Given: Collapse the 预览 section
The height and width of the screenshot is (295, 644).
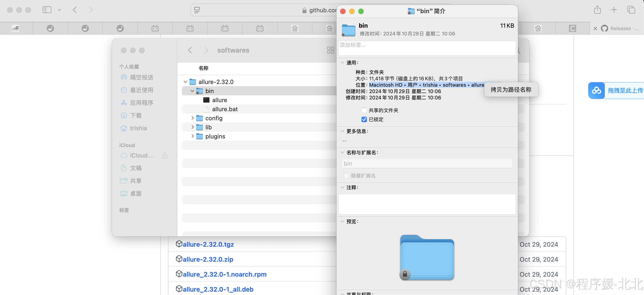Looking at the screenshot, I should tap(342, 221).
